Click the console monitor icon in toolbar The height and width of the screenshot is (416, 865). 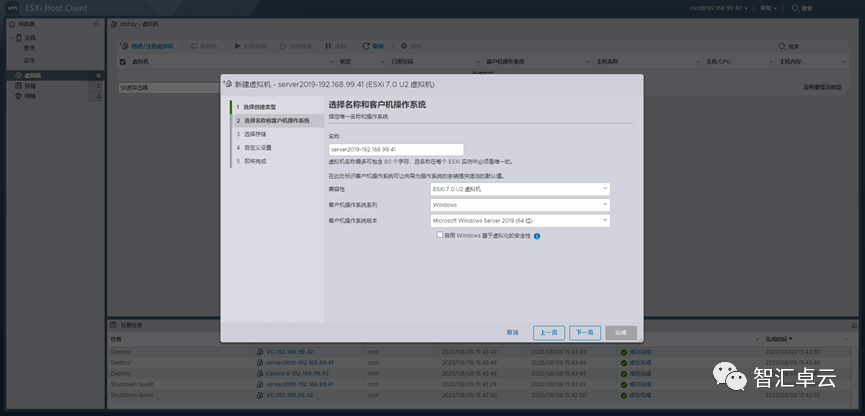coord(194,46)
